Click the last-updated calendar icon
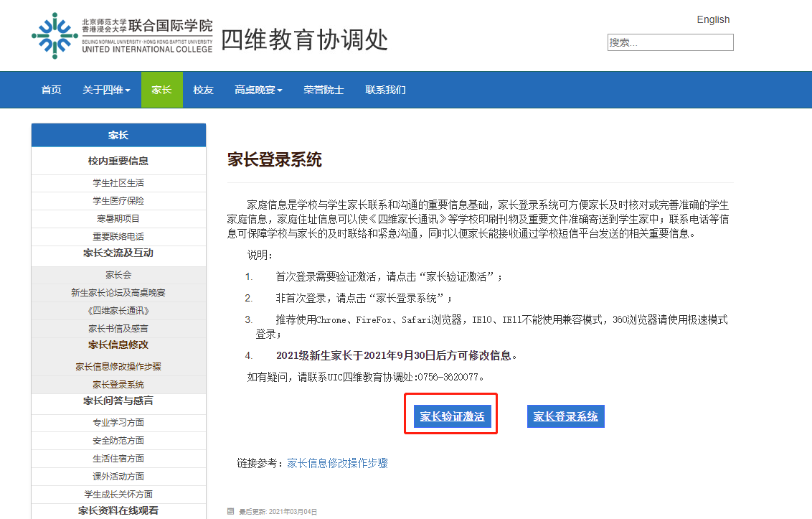Image resolution: width=812 pixels, height=519 pixels. 230,511
